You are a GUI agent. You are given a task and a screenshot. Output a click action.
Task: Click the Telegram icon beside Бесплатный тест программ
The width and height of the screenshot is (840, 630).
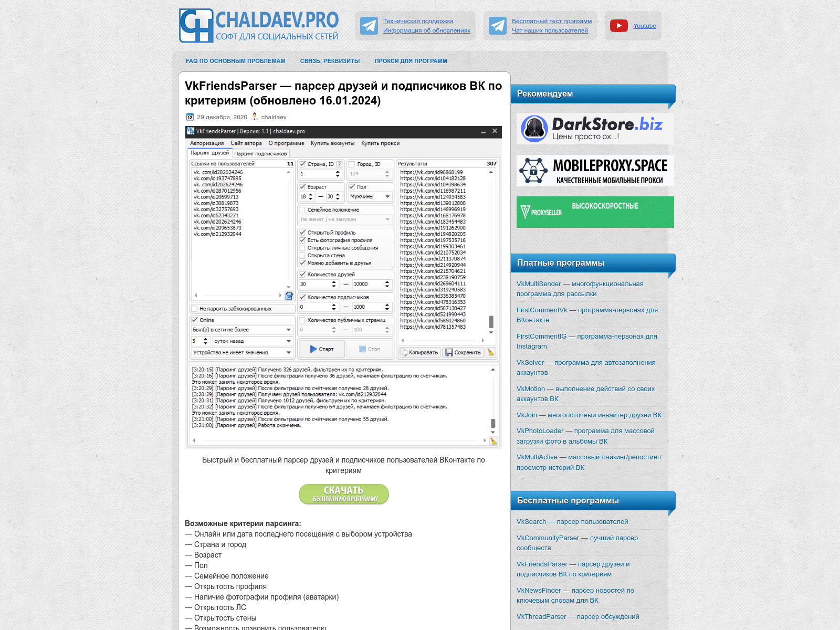tap(498, 26)
